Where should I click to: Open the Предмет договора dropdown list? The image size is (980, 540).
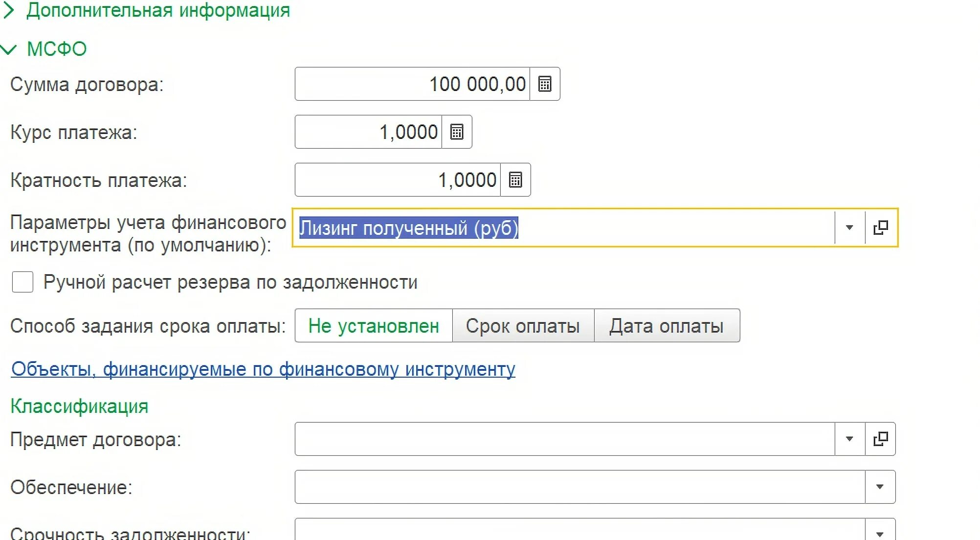(849, 439)
